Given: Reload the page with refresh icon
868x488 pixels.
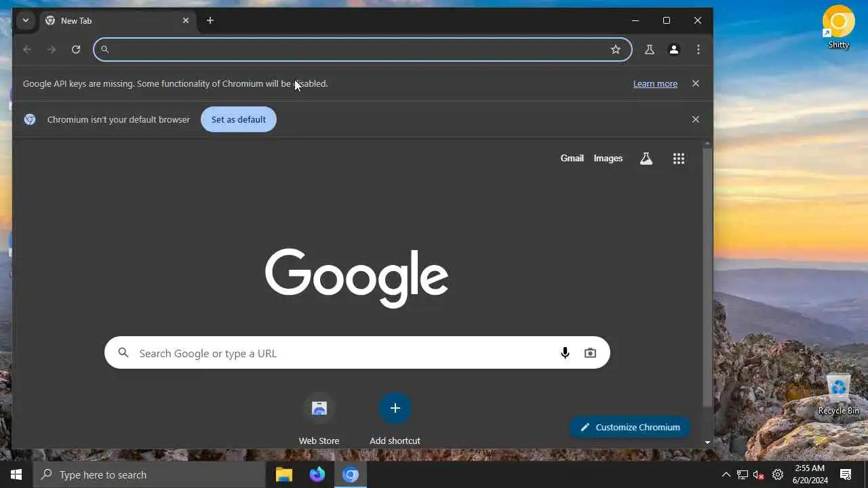Looking at the screenshot, I should (76, 49).
